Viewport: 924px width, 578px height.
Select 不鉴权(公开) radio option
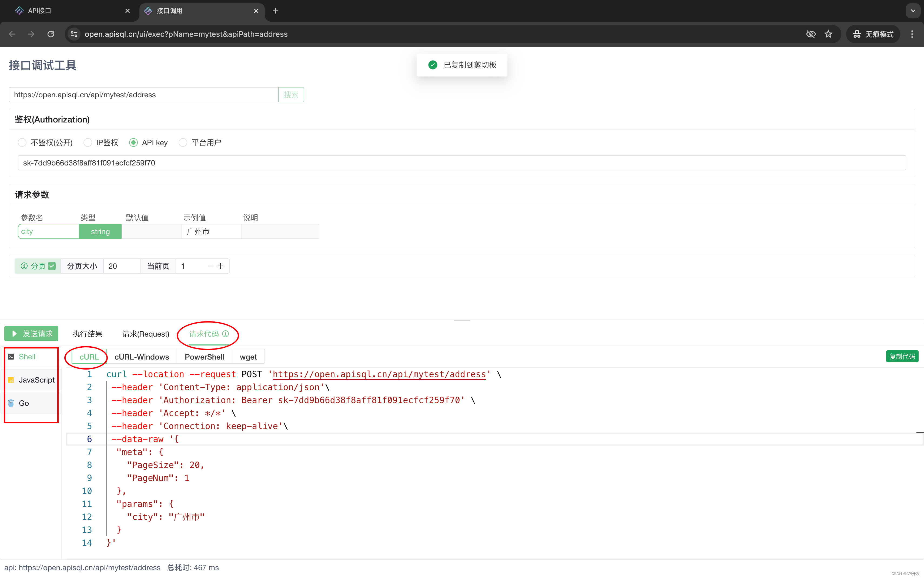[22, 142]
